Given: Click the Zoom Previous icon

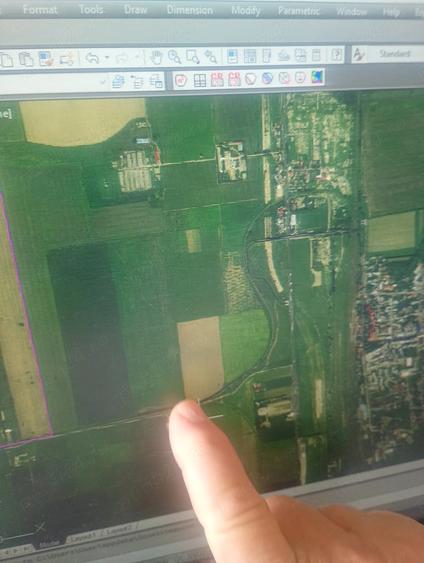Looking at the screenshot, I should (210, 57).
